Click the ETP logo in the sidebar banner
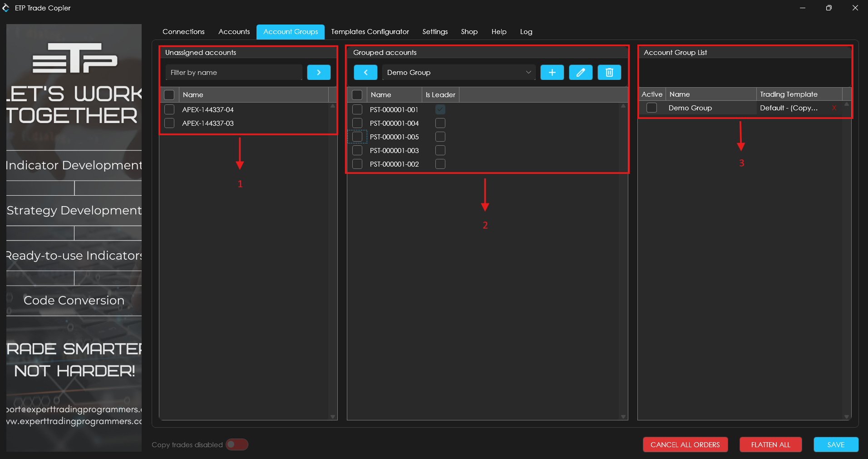 [75, 58]
